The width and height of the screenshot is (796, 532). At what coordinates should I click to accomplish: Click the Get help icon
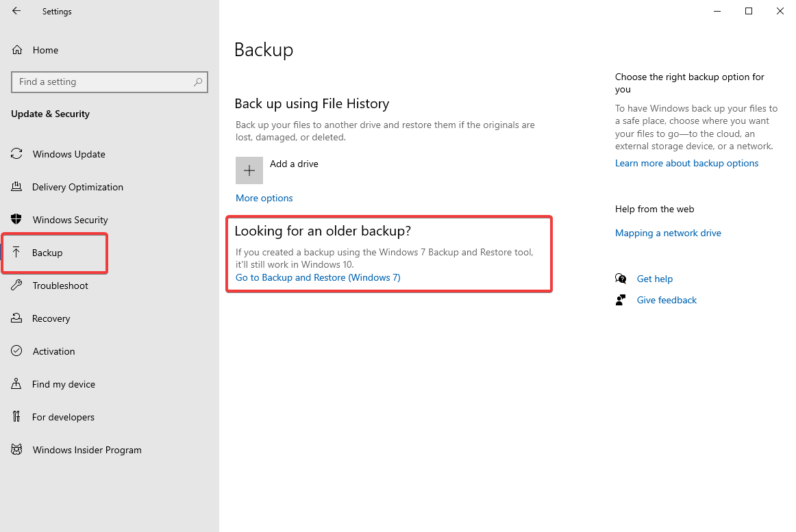click(x=621, y=279)
